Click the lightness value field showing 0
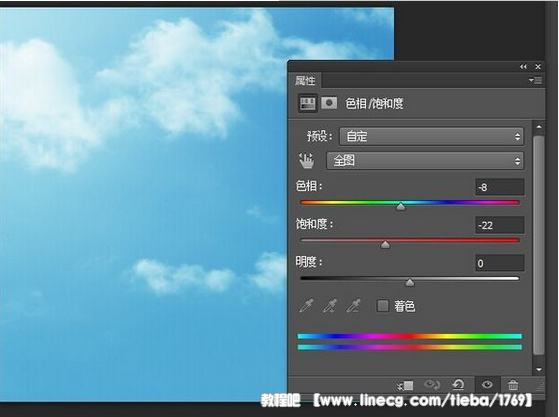Image resolution: width=559 pixels, height=417 pixels. [499, 263]
